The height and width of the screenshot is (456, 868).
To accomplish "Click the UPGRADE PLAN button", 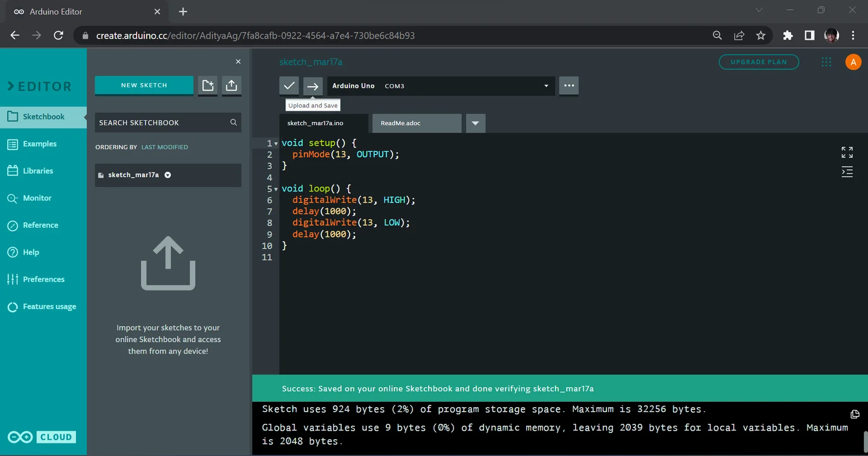I will tap(759, 62).
